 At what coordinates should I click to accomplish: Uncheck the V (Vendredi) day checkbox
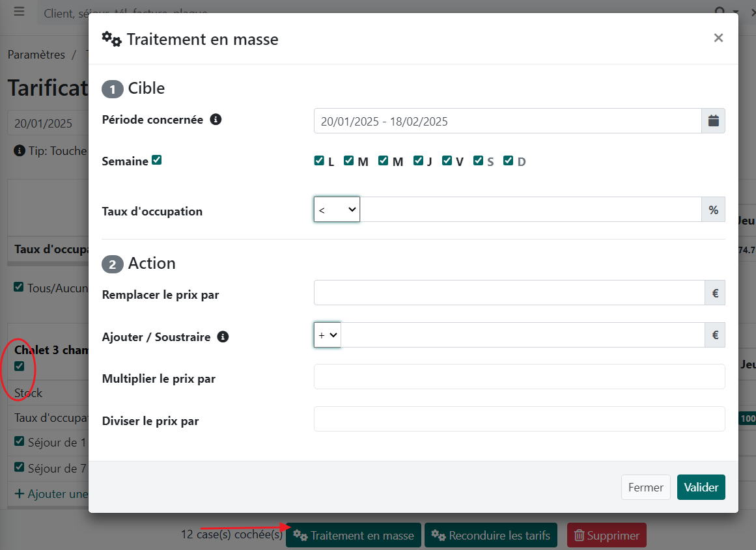[x=447, y=161]
